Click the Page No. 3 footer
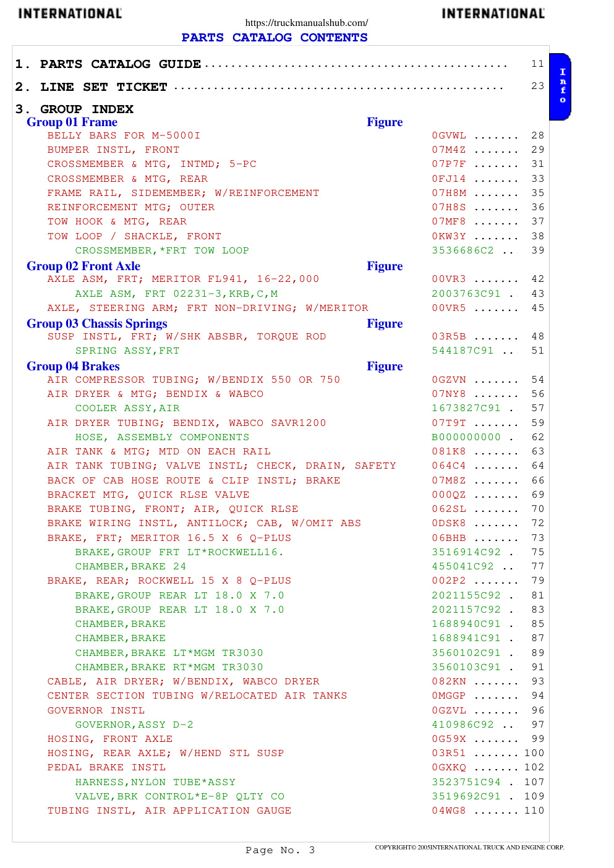 (x=280, y=850)
